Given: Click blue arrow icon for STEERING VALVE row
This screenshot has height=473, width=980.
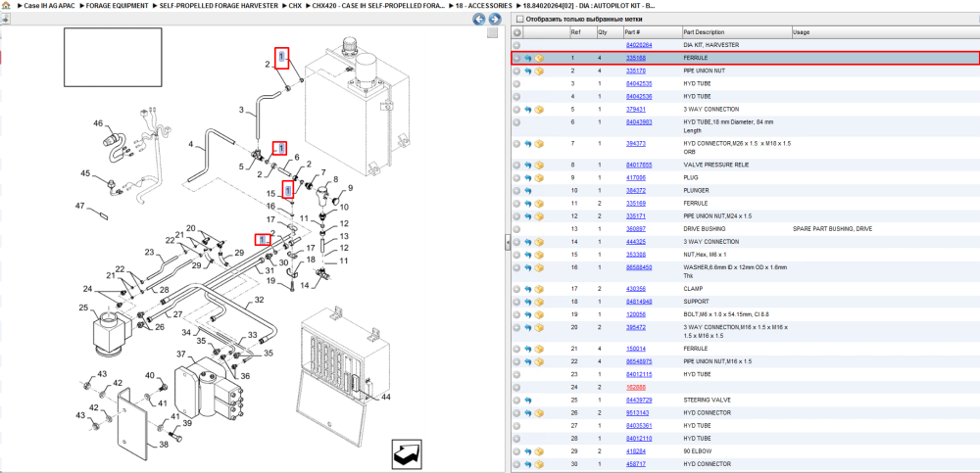Looking at the screenshot, I should pyautogui.click(x=528, y=401).
